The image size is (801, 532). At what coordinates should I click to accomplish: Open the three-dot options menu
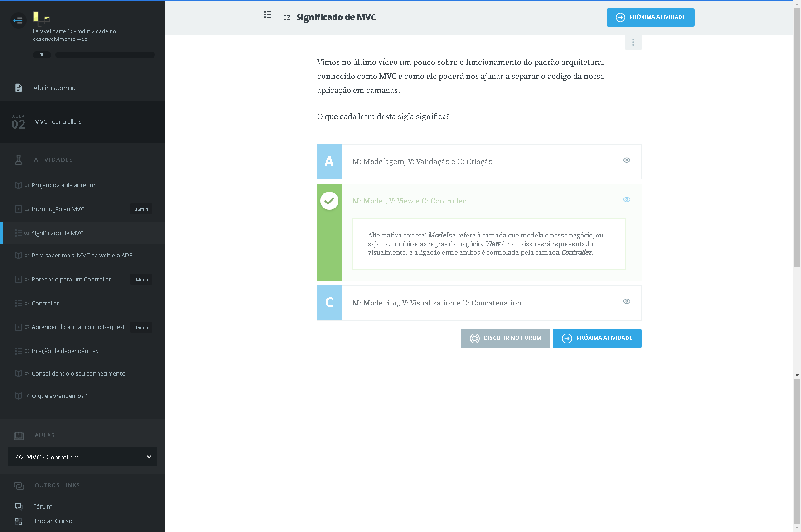[633, 42]
